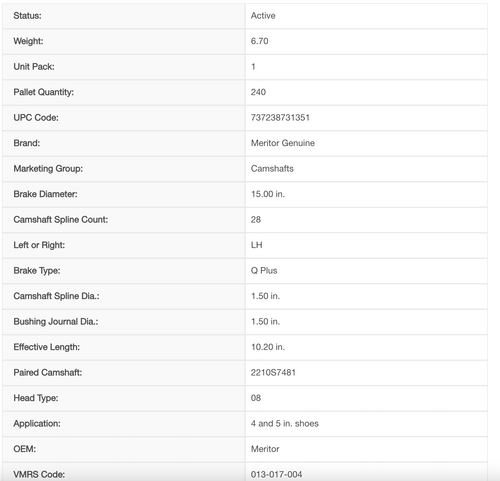
Task: Click the Camshaft Spline Count label
Action: point(61,220)
